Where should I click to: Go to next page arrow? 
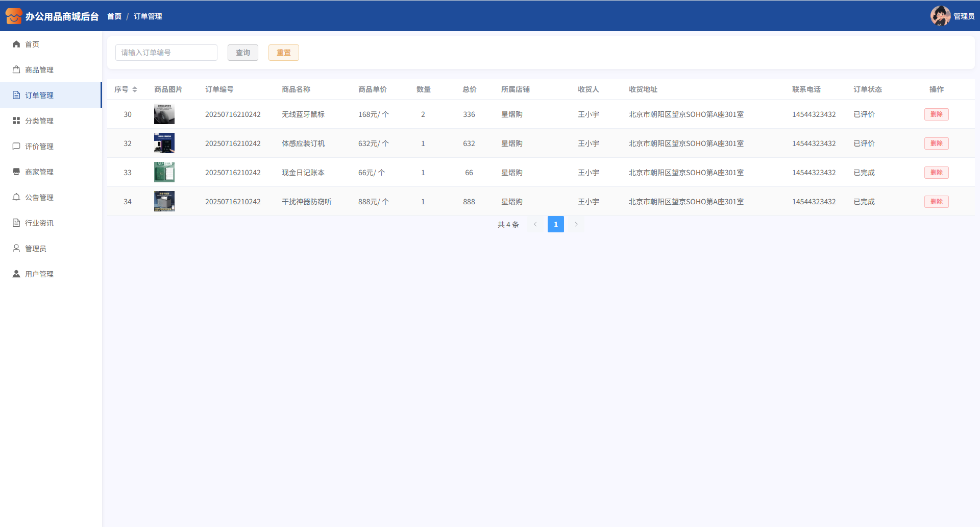(x=576, y=224)
